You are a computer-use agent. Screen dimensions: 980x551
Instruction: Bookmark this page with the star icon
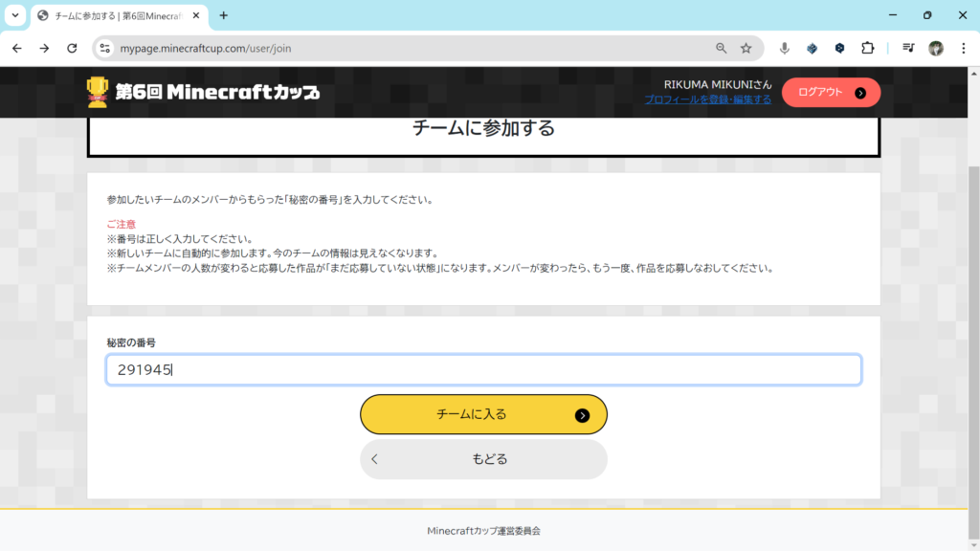pyautogui.click(x=746, y=48)
